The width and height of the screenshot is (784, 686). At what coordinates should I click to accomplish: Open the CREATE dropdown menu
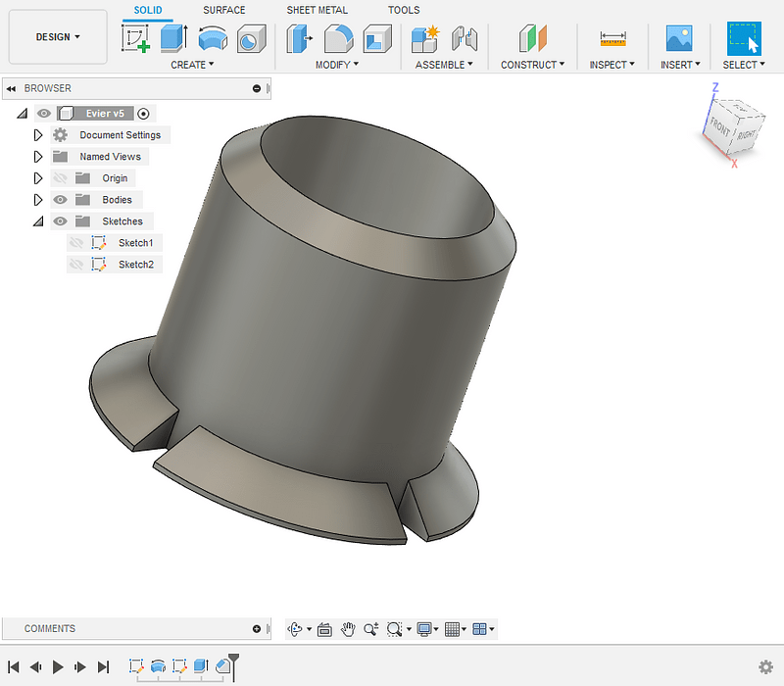pos(192,65)
